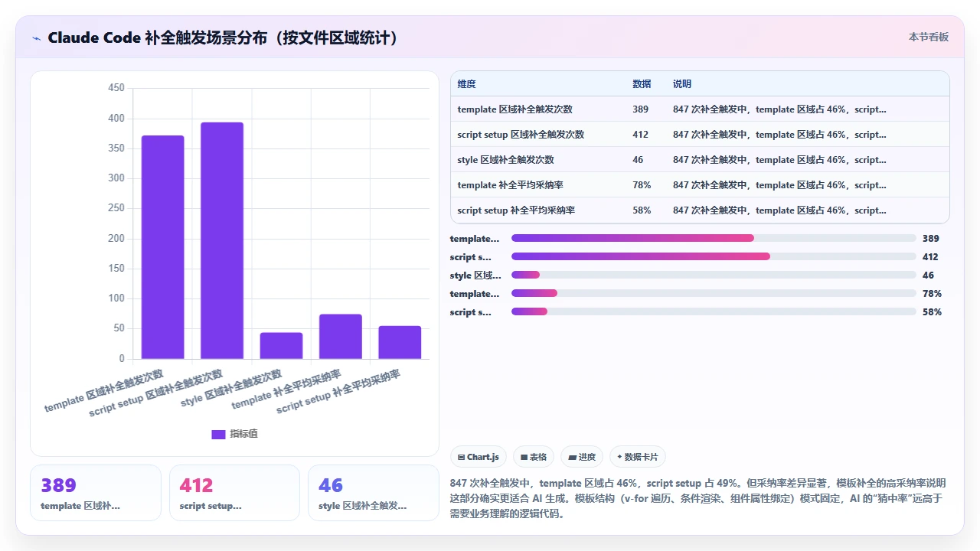This screenshot has height=551, width=980.
Task: Click the progress bar with value 412
Action: pyautogui.click(x=714, y=257)
